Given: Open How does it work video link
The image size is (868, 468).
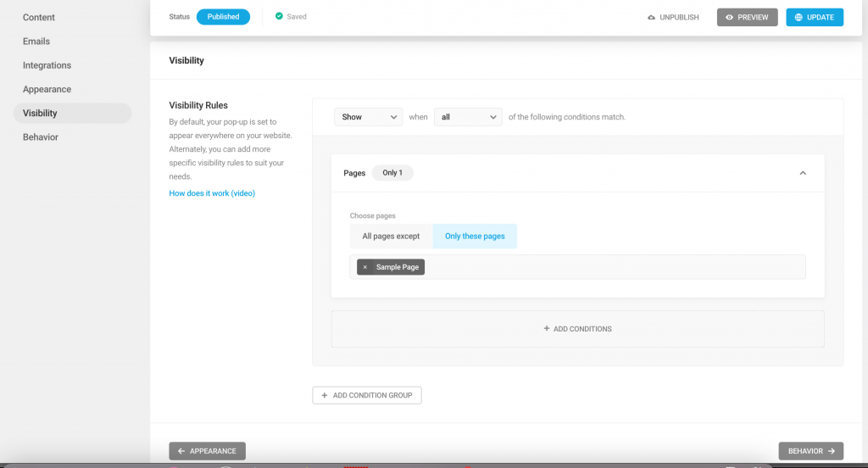Looking at the screenshot, I should coord(212,193).
